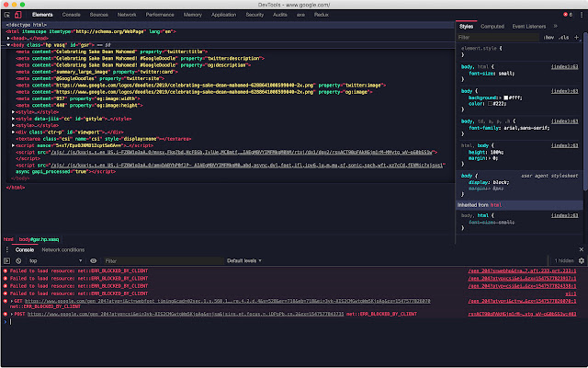Switch to the Sources panel tab

(x=98, y=15)
